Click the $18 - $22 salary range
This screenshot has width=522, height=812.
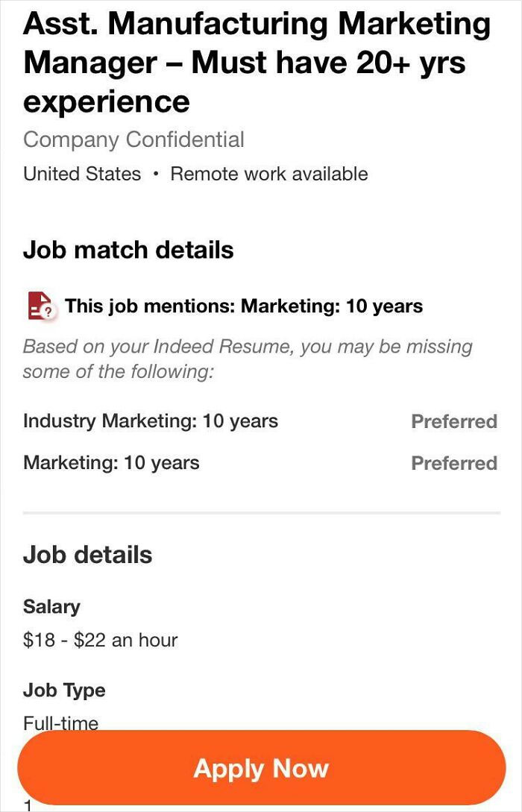pyautogui.click(x=101, y=639)
